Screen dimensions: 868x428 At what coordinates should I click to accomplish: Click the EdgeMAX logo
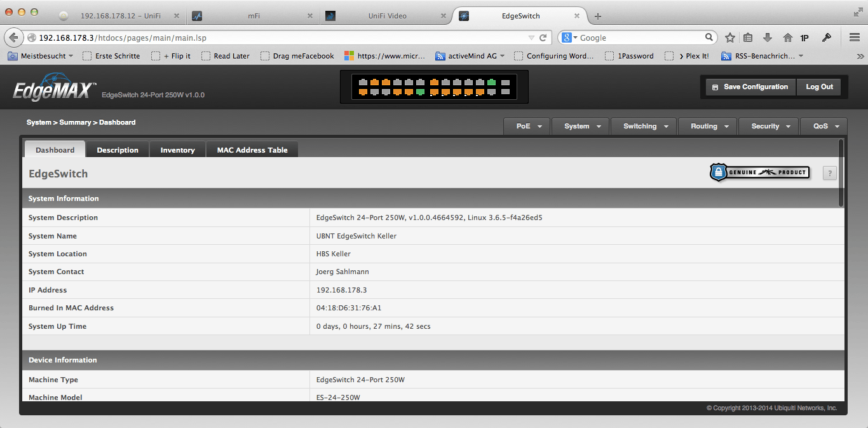[x=55, y=87]
